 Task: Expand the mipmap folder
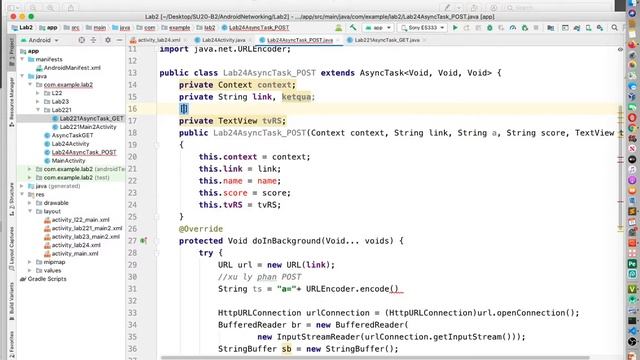[30, 262]
